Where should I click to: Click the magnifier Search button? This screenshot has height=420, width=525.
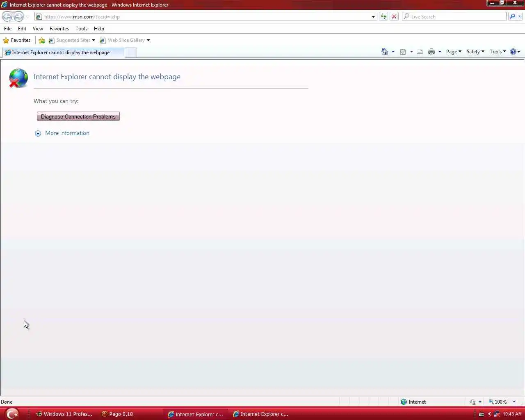pyautogui.click(x=512, y=17)
